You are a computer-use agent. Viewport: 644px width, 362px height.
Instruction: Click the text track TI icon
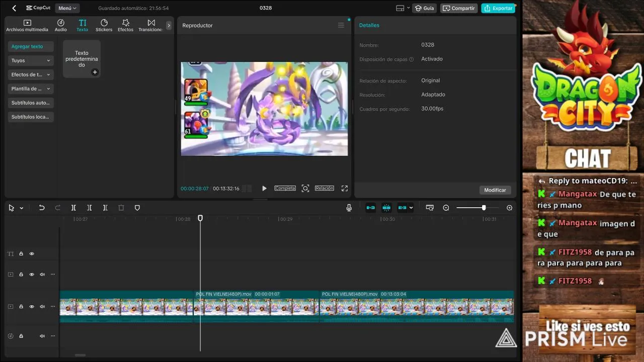[11, 254]
